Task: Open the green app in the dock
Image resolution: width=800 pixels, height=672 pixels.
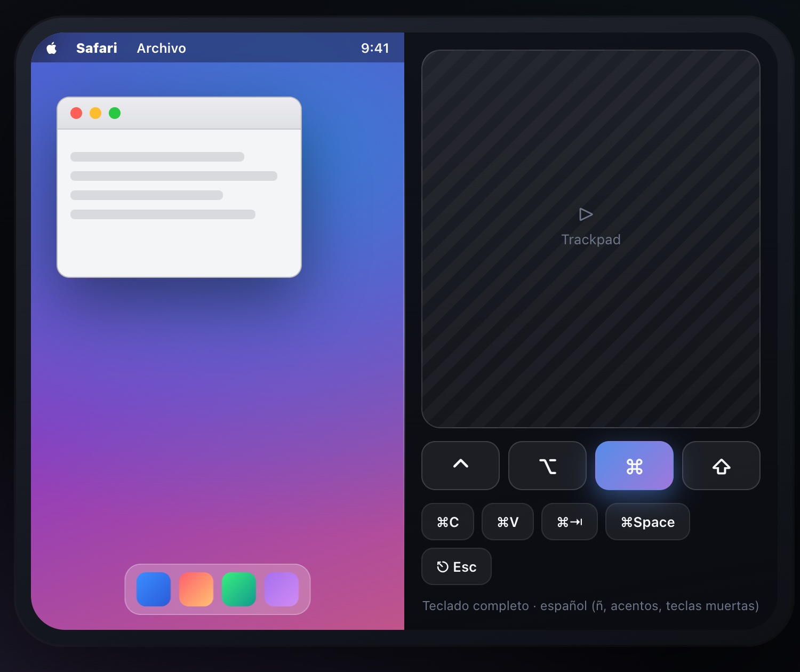Action: (x=239, y=589)
